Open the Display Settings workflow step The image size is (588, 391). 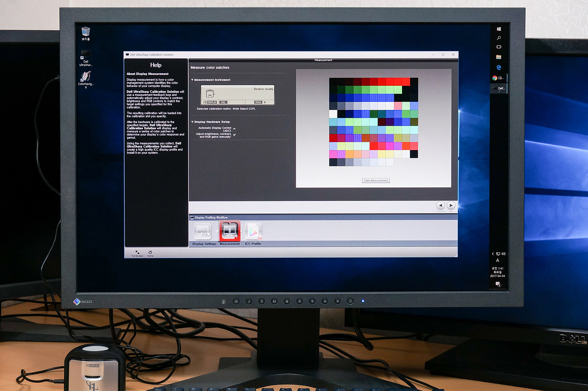(203, 231)
